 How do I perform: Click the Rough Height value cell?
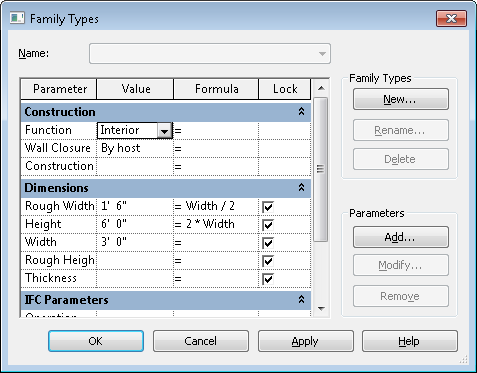[x=135, y=260]
